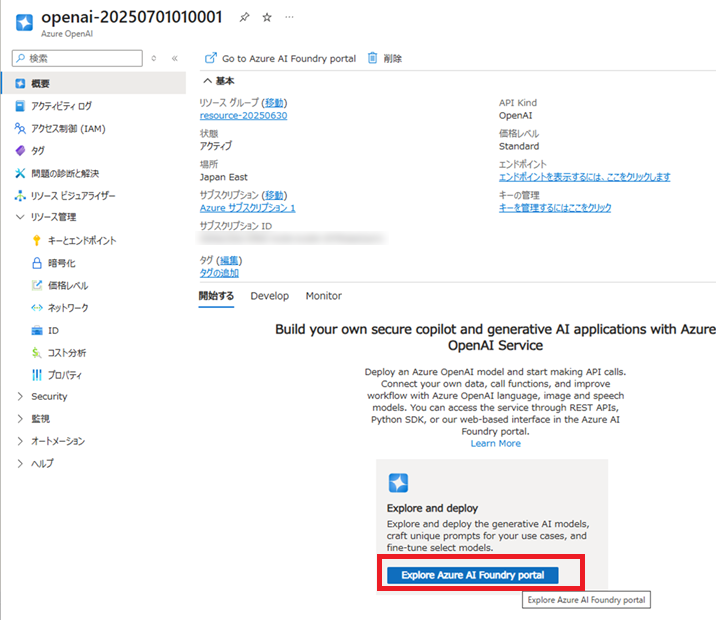Click the 検索 search input field
This screenshot has height=620, width=716.
(77, 58)
